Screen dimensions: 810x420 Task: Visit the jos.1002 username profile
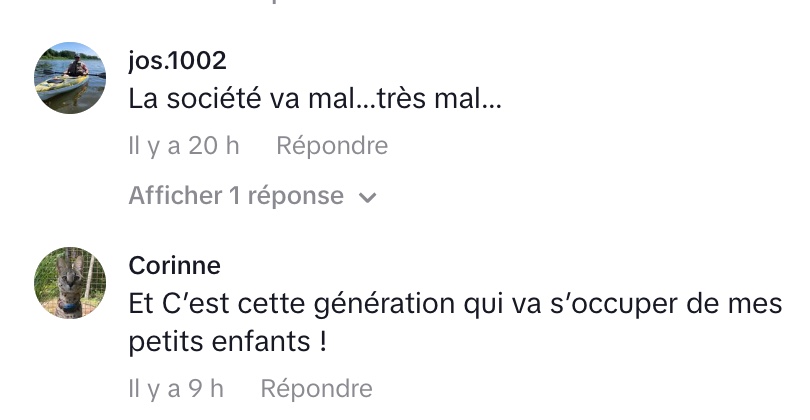point(178,60)
